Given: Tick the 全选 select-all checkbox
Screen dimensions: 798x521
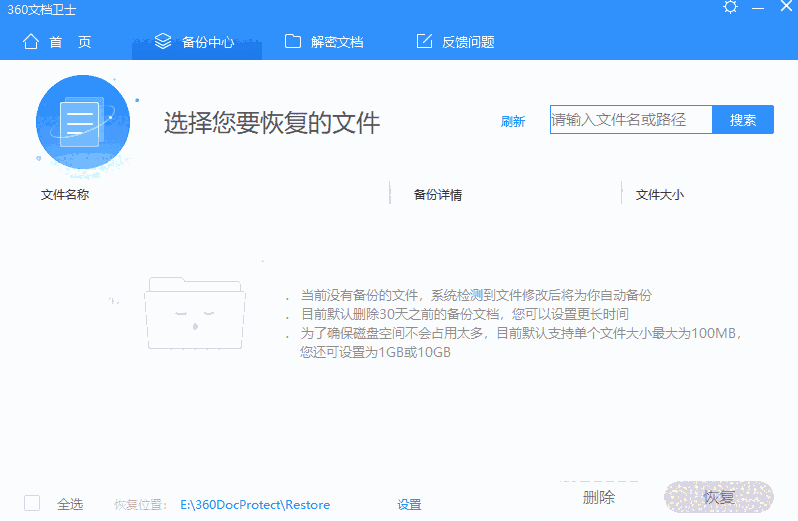Looking at the screenshot, I should [32, 503].
